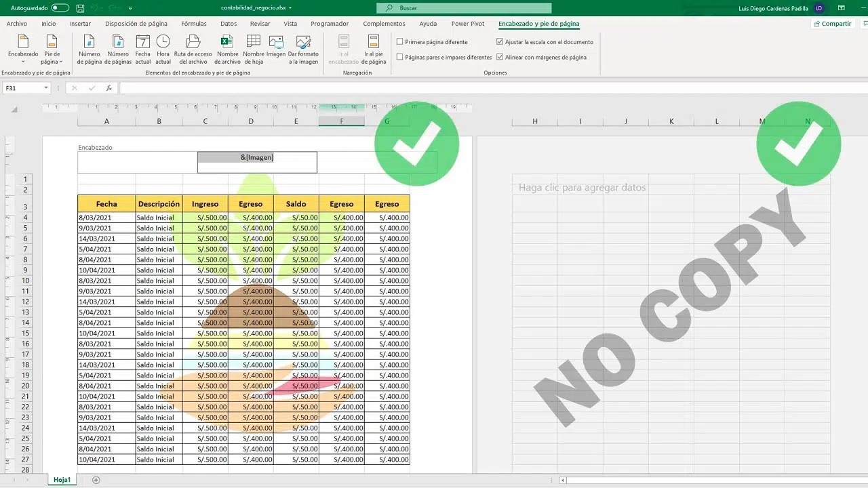This screenshot has height=488, width=868.
Task: Click the Select All corner triangle
Action: pyautogui.click(x=14, y=109)
